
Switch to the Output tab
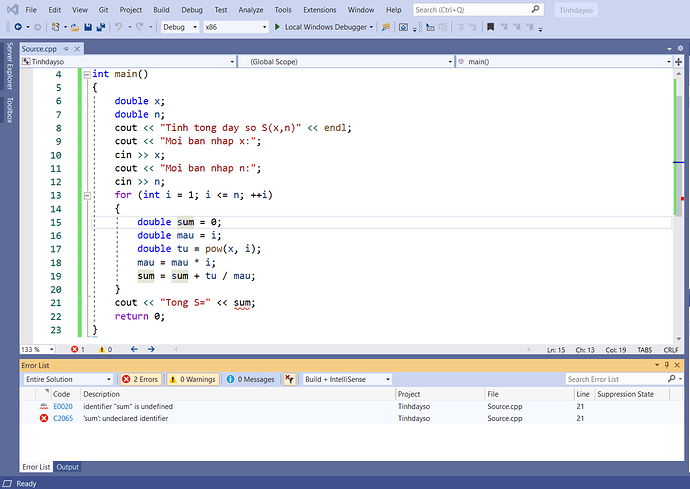coord(67,467)
